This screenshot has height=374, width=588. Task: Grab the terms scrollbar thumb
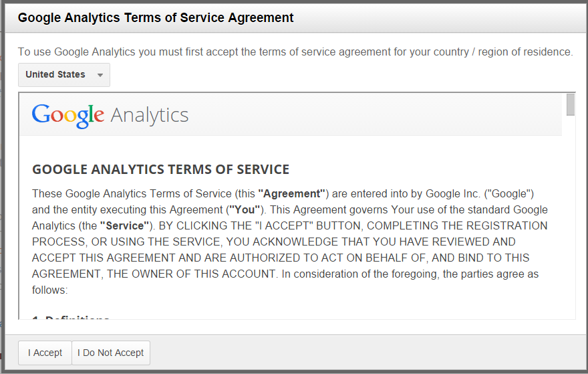[571, 105]
